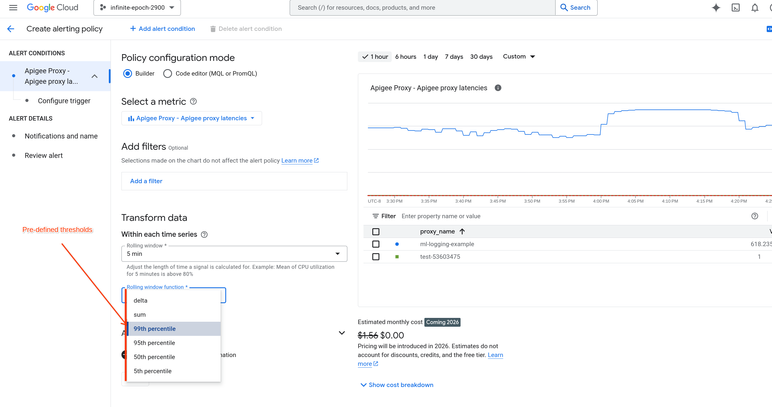Click the Select a metric help icon

point(193,101)
